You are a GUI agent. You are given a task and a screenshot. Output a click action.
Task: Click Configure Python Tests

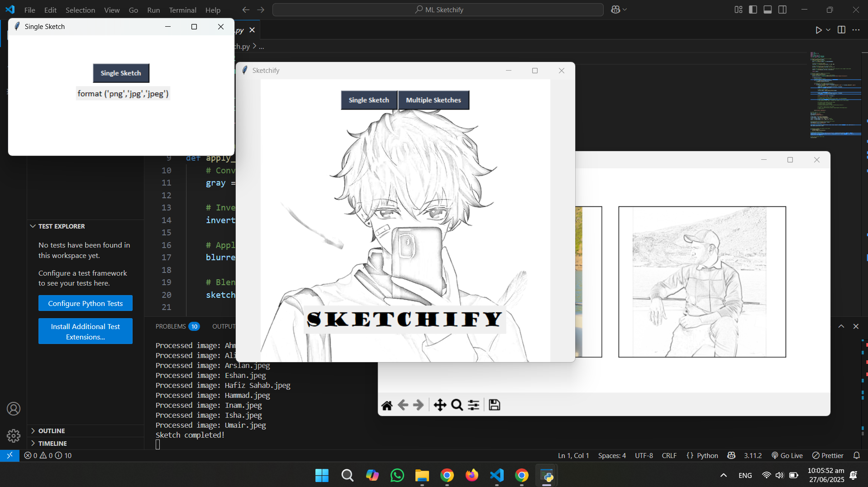tap(85, 303)
